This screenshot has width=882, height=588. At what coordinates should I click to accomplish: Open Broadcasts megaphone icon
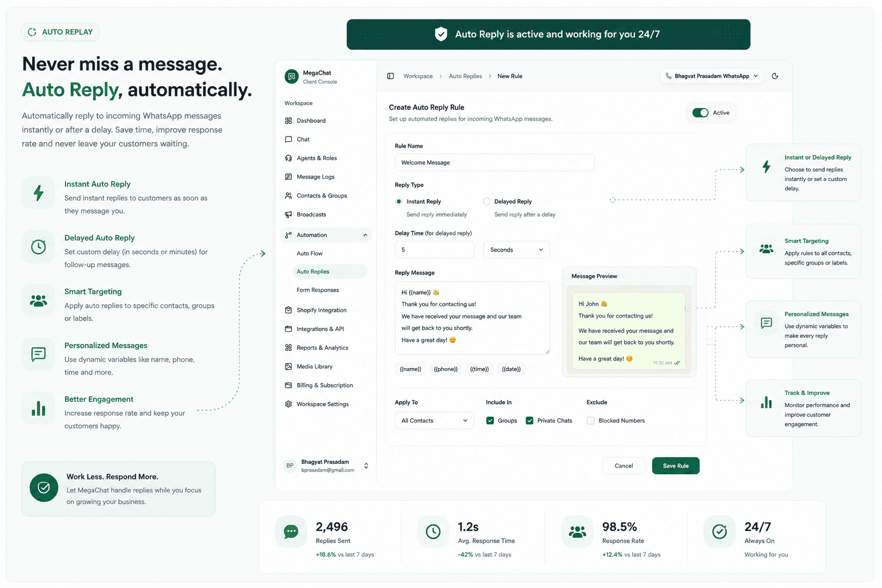[x=288, y=215]
